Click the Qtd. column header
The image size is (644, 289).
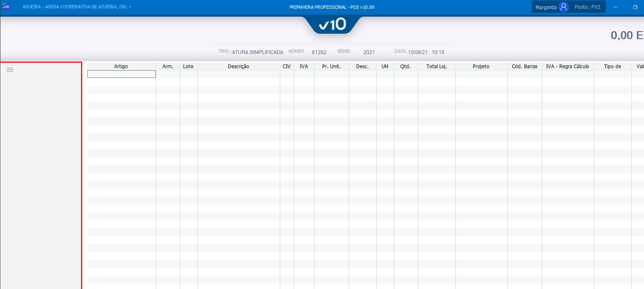405,67
